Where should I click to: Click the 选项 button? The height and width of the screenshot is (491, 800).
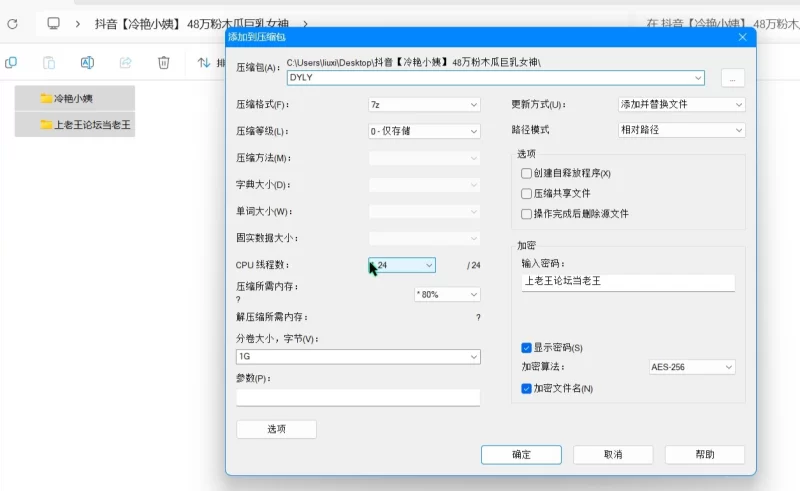[x=277, y=429]
